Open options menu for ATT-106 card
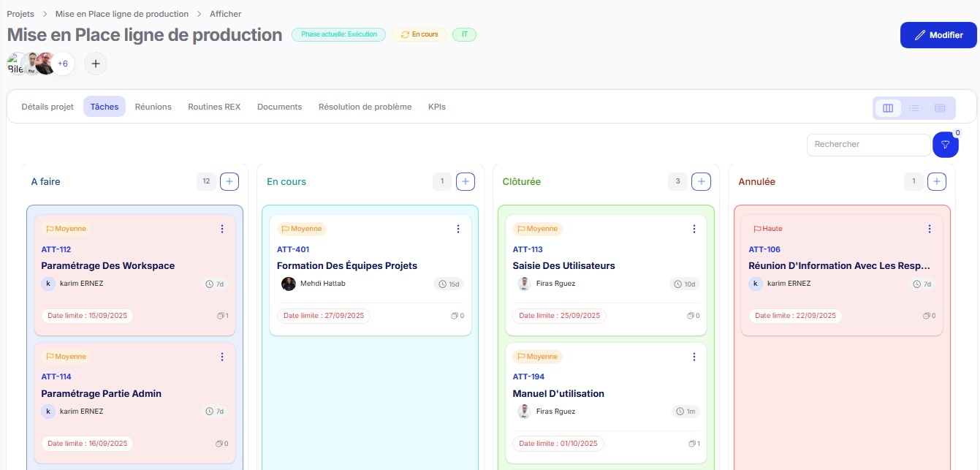980x470 pixels. coord(930,229)
